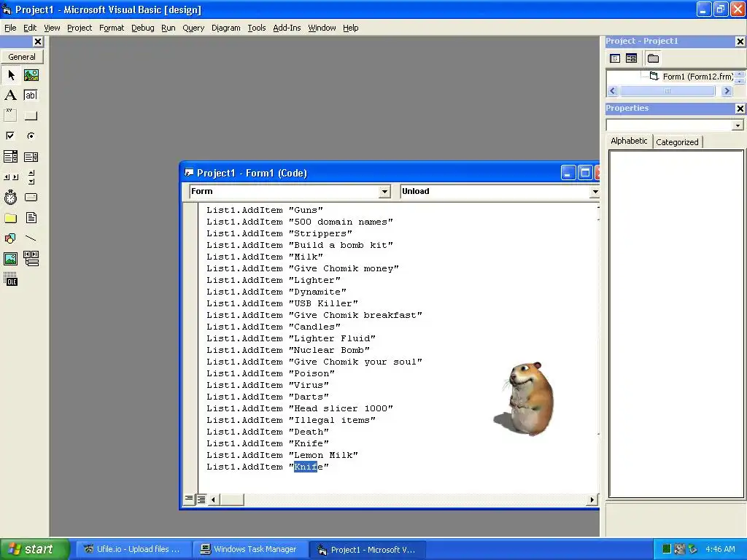
Task: Select the HScrollBar tool
Action: 10,177
